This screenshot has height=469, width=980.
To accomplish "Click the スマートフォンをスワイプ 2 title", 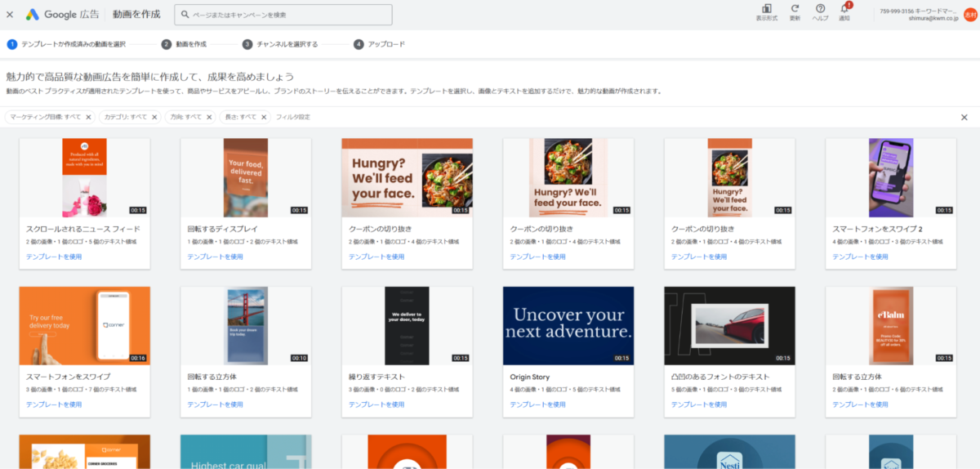I will click(x=877, y=229).
